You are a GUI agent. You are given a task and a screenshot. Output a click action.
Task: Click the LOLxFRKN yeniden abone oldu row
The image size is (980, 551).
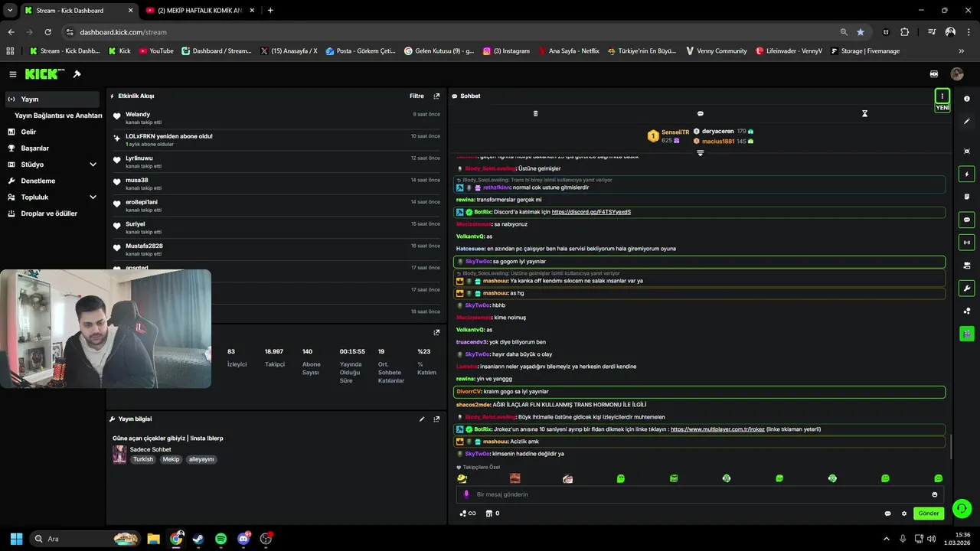point(276,140)
